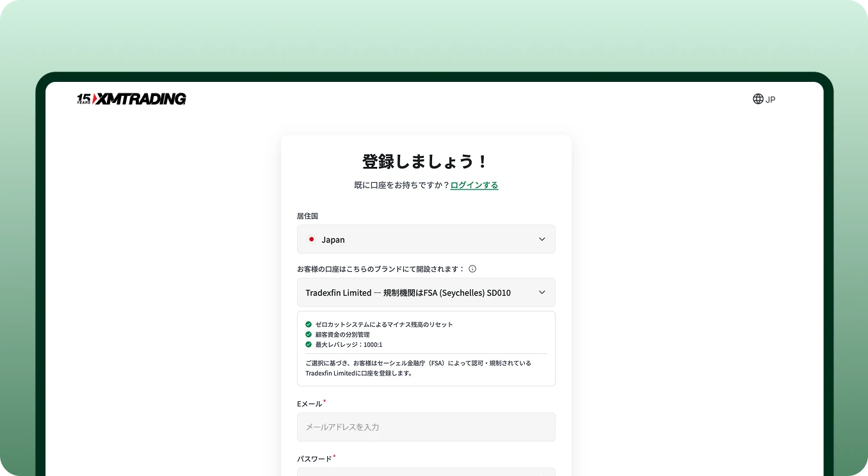Open the Tradexfin Limited brand dropdown
The width and height of the screenshot is (868, 476).
tap(426, 292)
